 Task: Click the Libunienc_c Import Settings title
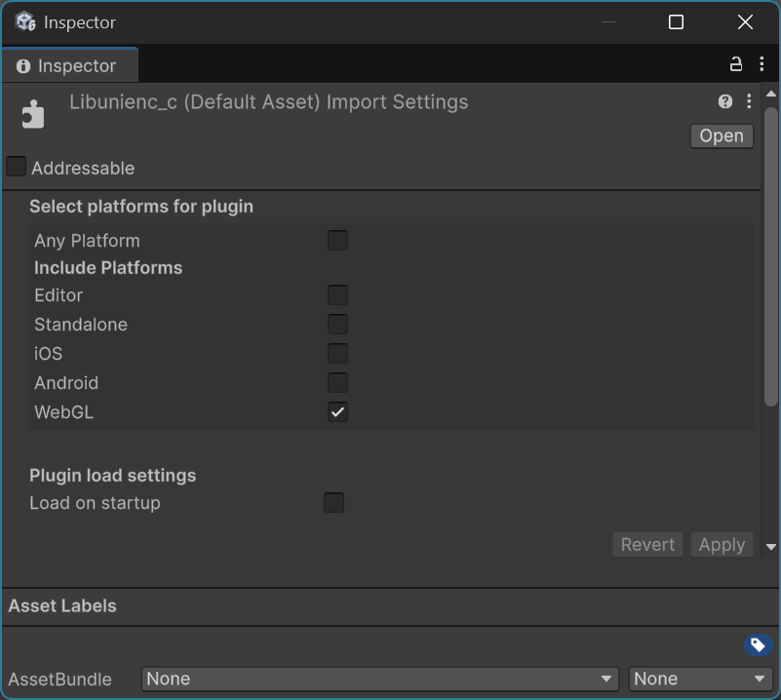(268, 102)
